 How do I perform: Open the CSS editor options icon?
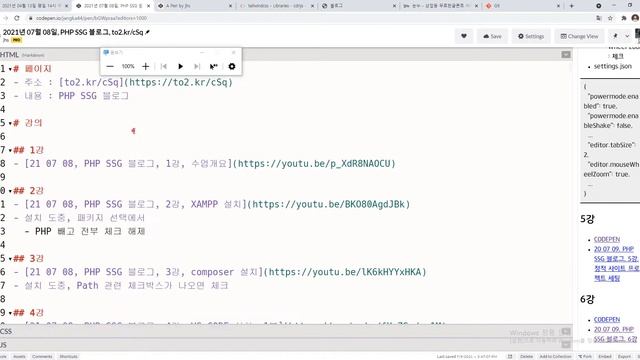(x=566, y=331)
